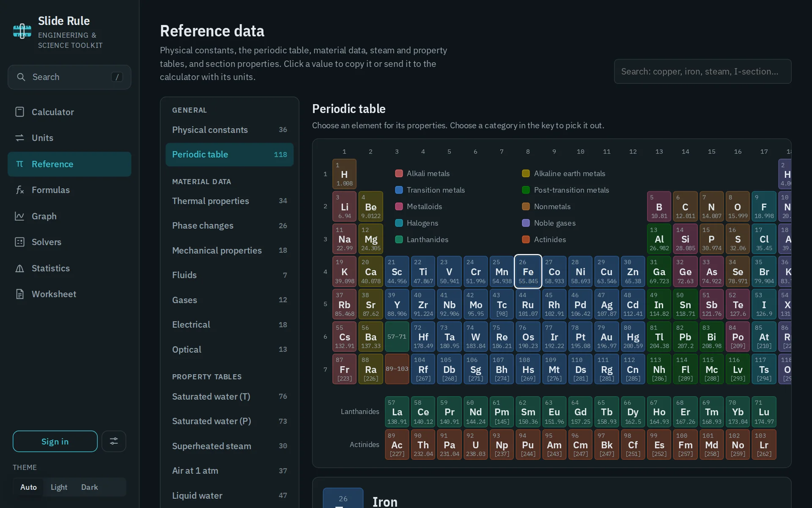Click the Units swap-arrows icon
This screenshot has height=508, width=812.
click(x=19, y=138)
